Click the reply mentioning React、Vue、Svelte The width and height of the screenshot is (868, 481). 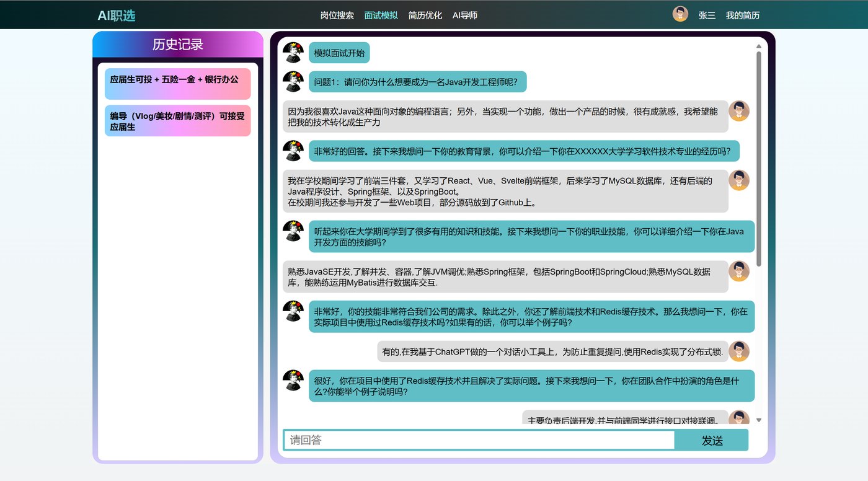pyautogui.click(x=505, y=192)
